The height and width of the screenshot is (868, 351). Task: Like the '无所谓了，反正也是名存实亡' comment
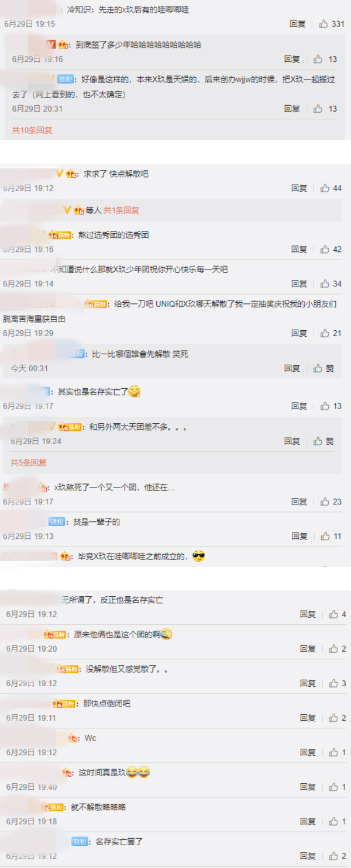coord(338,614)
